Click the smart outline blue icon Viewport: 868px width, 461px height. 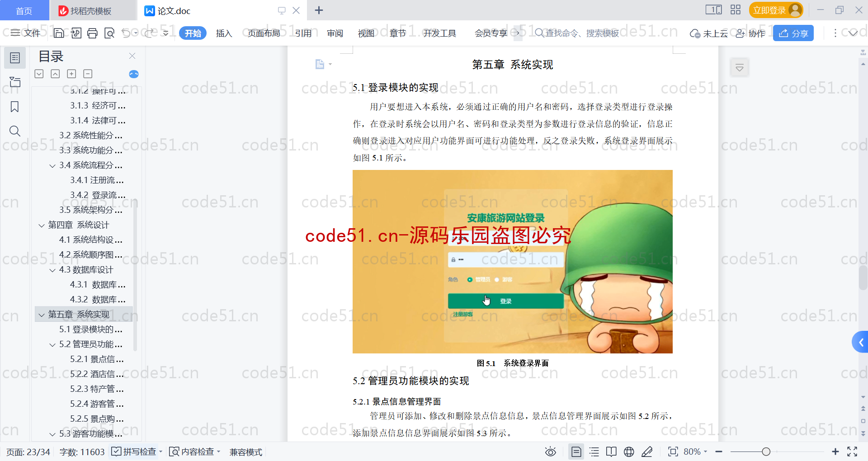134,74
